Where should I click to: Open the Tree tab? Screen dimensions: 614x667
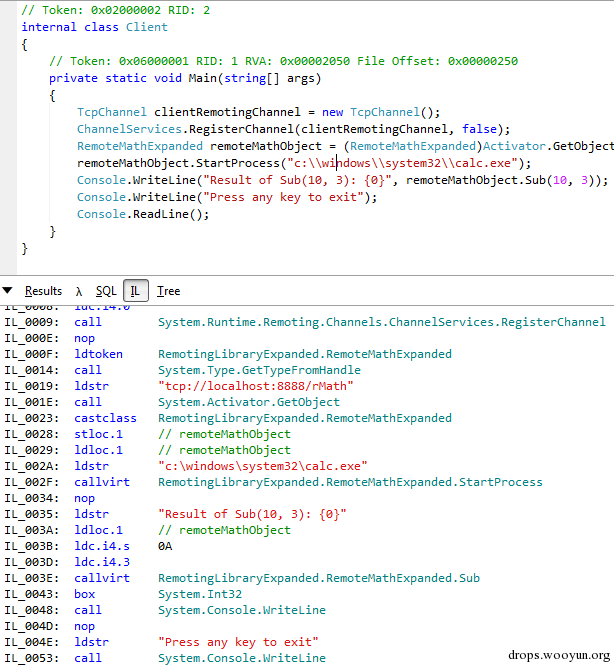click(168, 291)
